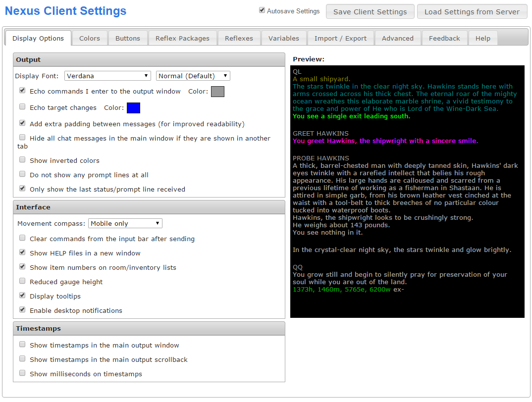The height and width of the screenshot is (402, 532).
Task: Toggle the Autosave Settings checkbox
Action: 262,10
